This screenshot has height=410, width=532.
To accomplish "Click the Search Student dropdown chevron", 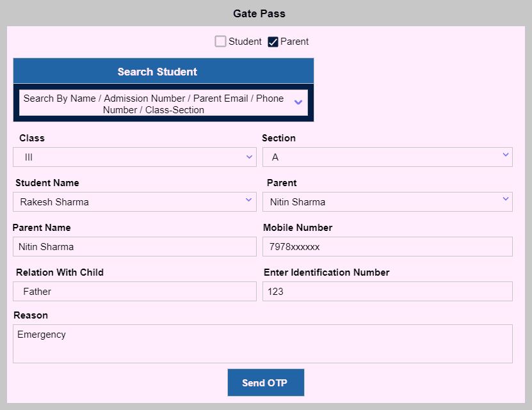I will click(298, 102).
